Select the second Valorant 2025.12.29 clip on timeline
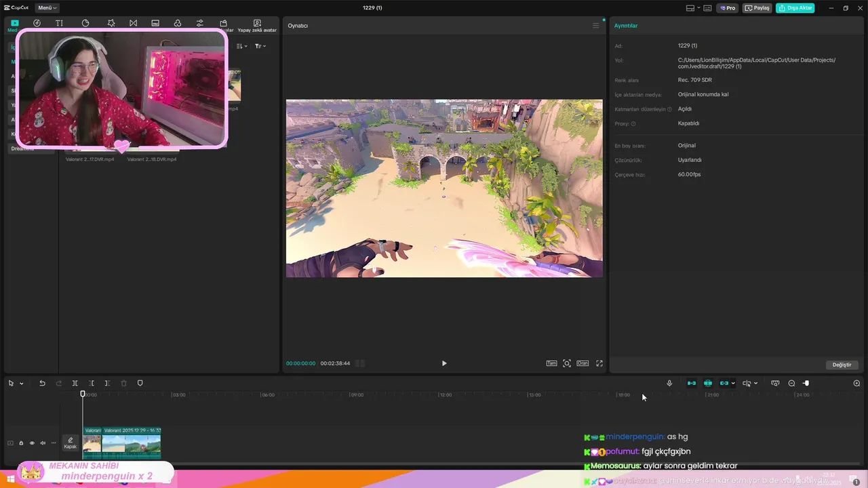The width and height of the screenshot is (868, 488). click(132, 443)
